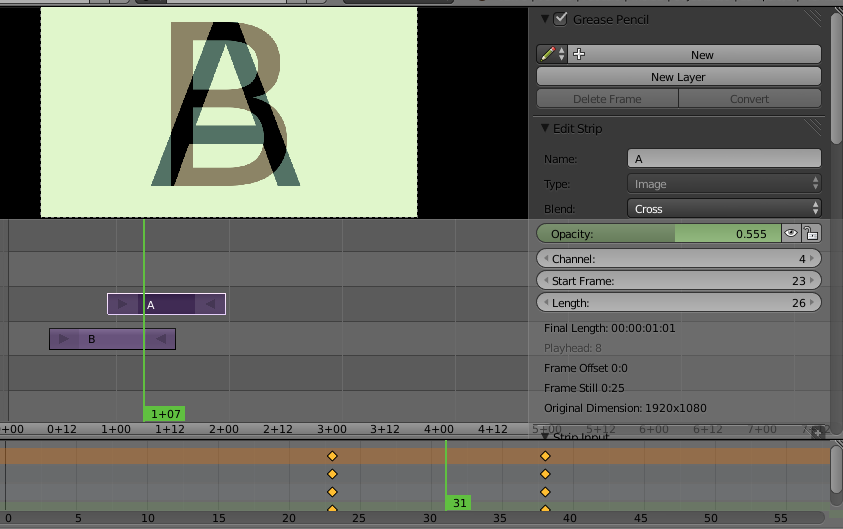The width and height of the screenshot is (843, 529).
Task: Click the New Layer button
Action: (x=678, y=77)
